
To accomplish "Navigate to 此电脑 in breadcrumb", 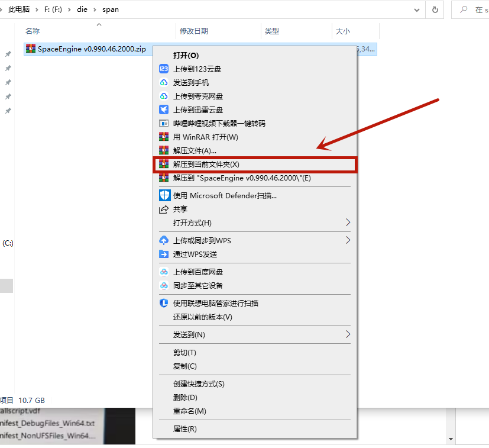I will [19, 9].
